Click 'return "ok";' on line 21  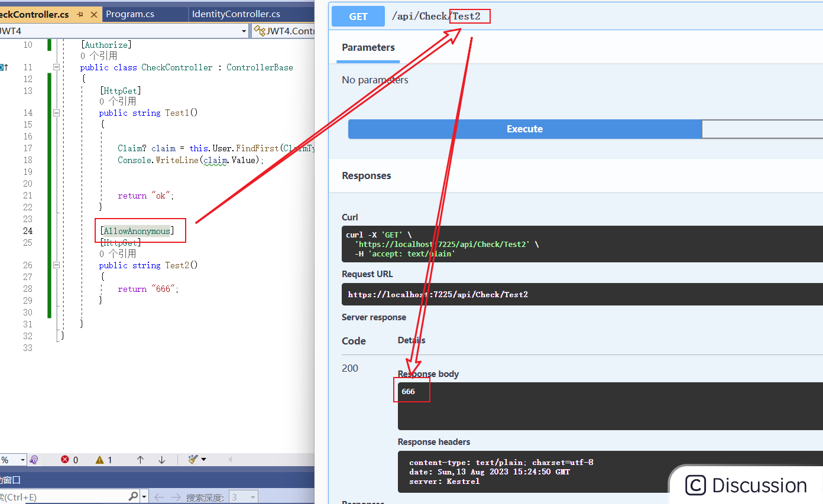click(146, 196)
